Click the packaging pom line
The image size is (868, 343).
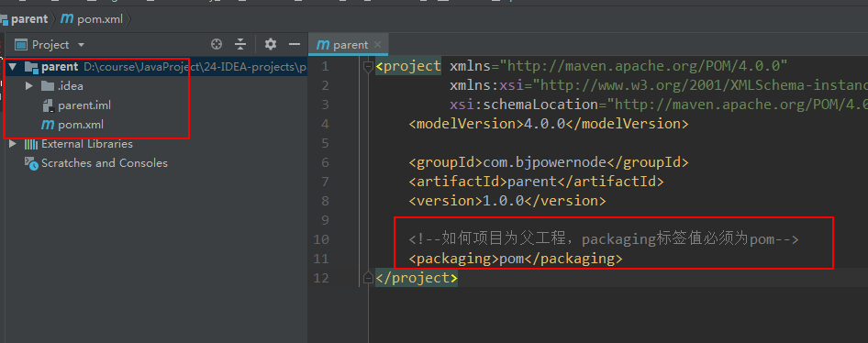(x=516, y=259)
